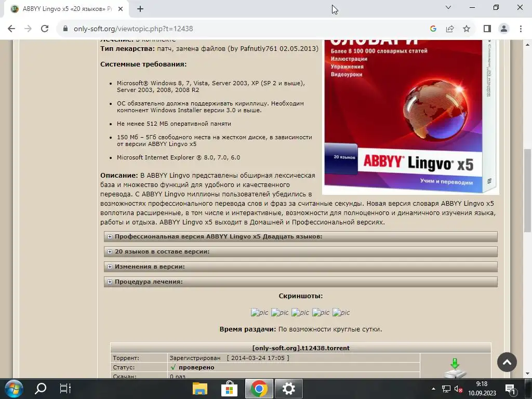The width and height of the screenshot is (532, 399).
Task: Open the first broken screenshot pic
Action: (259, 312)
